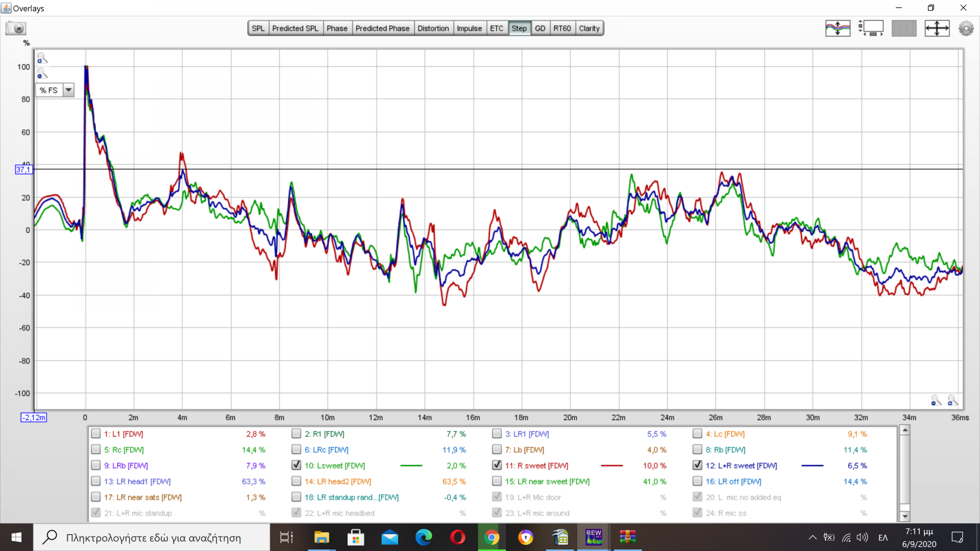Switch to the Impulse tab
Image resolution: width=980 pixels, height=551 pixels.
click(469, 28)
